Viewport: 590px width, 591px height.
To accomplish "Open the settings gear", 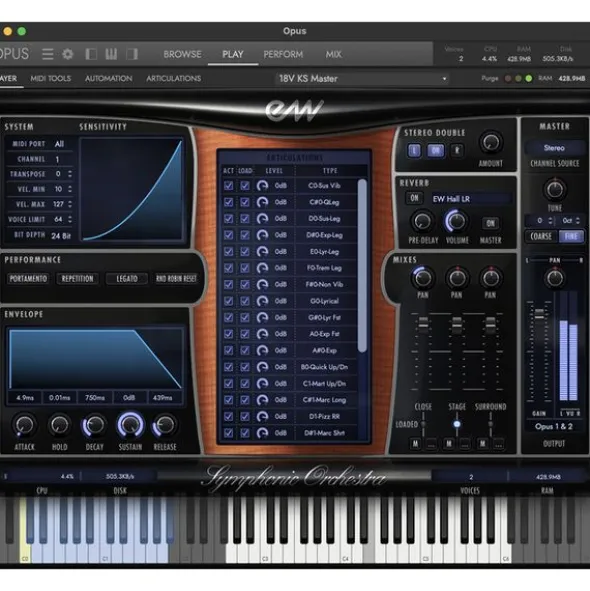I will [68, 54].
